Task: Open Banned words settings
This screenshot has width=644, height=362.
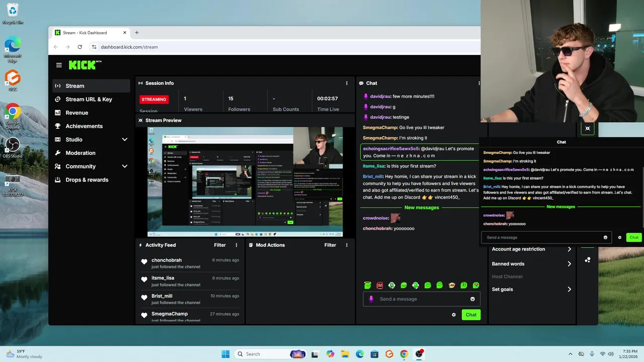Action: click(x=532, y=263)
